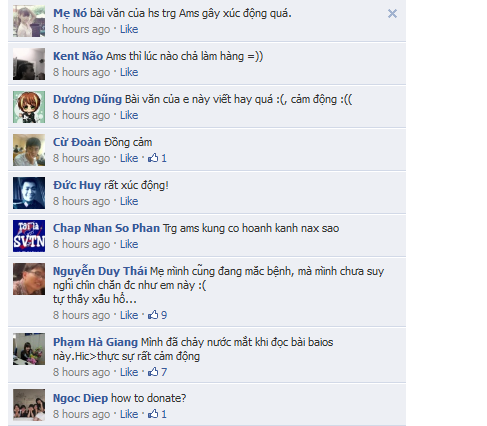This screenshot has width=487, height=426.
Task: Visit Ngoc Diep's profile via name
Action: [x=80, y=398]
